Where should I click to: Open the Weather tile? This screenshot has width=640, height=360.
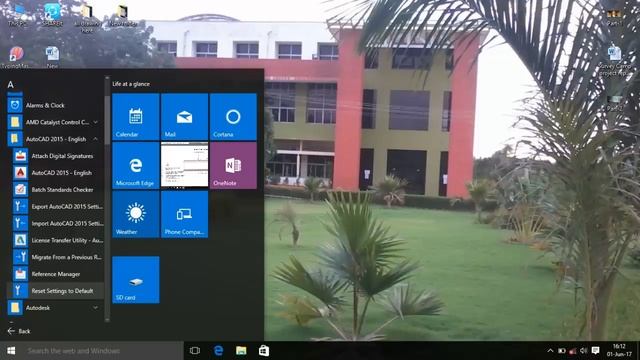pos(136,214)
